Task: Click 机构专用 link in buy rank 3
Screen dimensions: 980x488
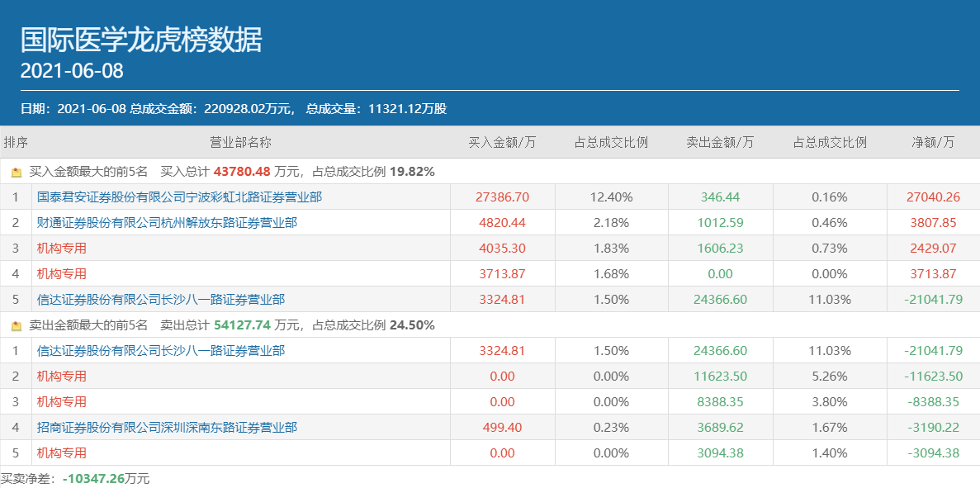Action: [x=62, y=249]
